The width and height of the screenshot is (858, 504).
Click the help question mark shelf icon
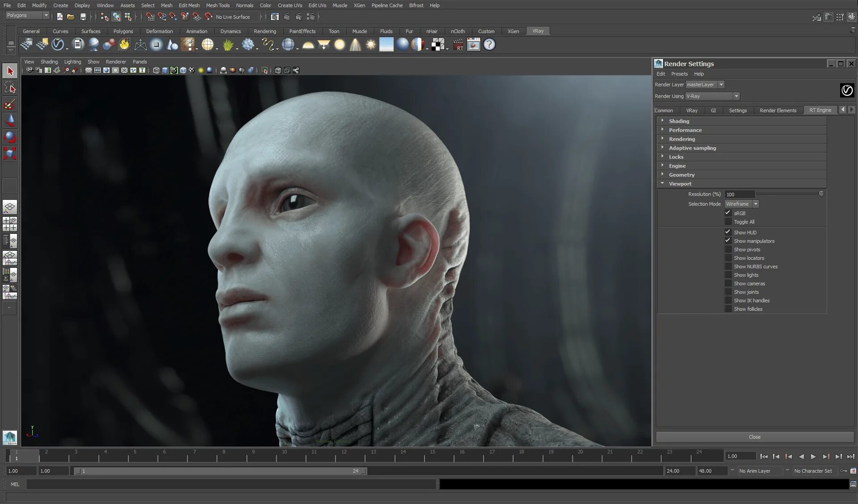[x=489, y=45]
